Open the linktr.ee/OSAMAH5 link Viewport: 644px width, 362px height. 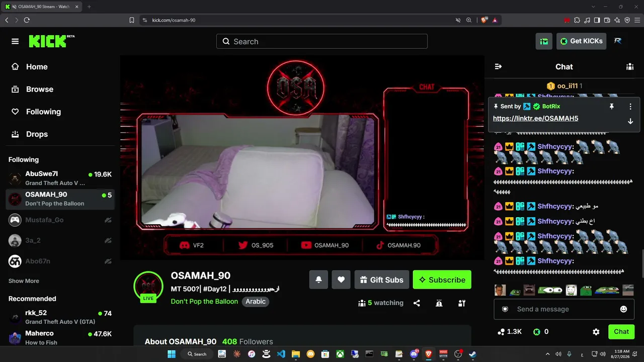click(535, 119)
